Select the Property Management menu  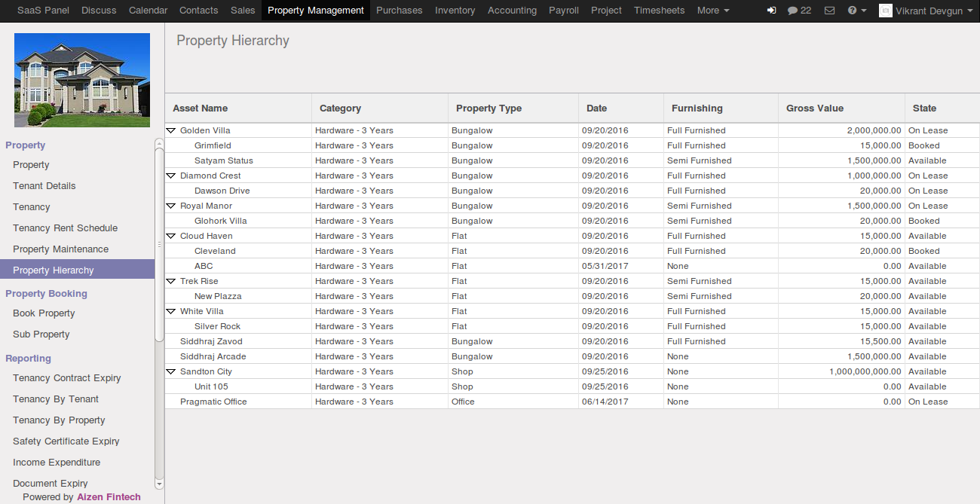point(316,11)
